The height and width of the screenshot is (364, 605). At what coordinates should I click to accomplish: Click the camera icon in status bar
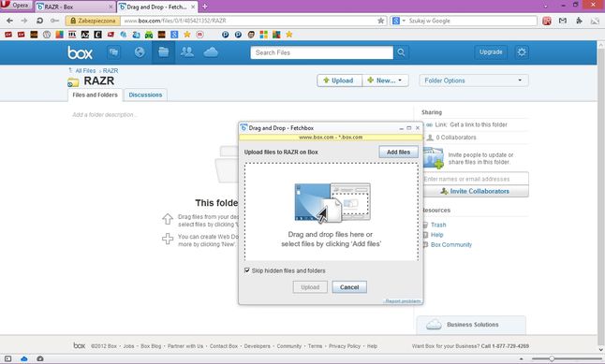(x=40, y=359)
